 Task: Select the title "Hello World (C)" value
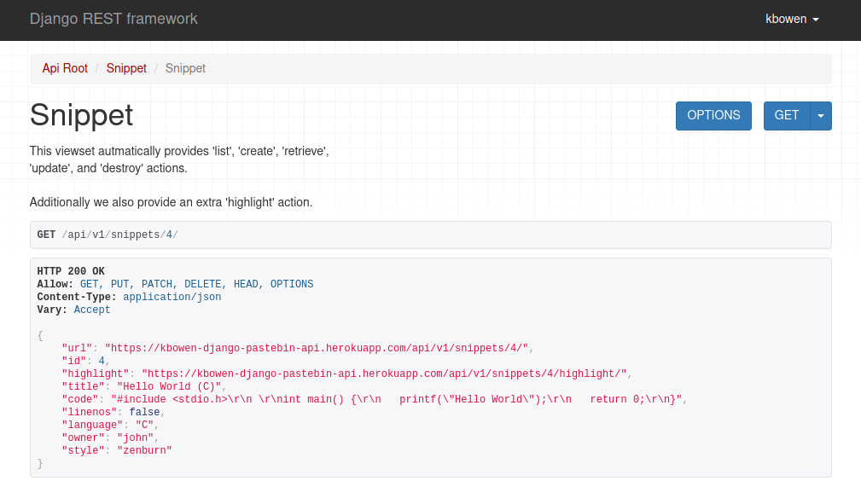(x=169, y=386)
